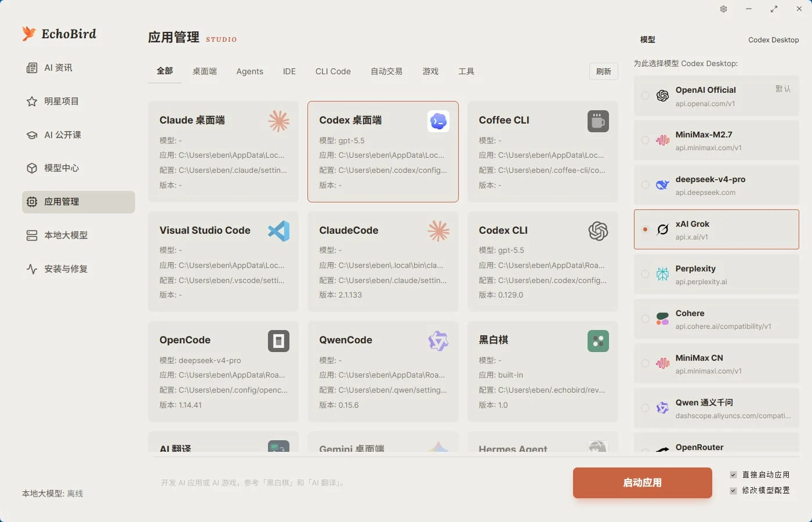Select the xAI Grok radio button
This screenshot has width=812, height=522.
(645, 230)
